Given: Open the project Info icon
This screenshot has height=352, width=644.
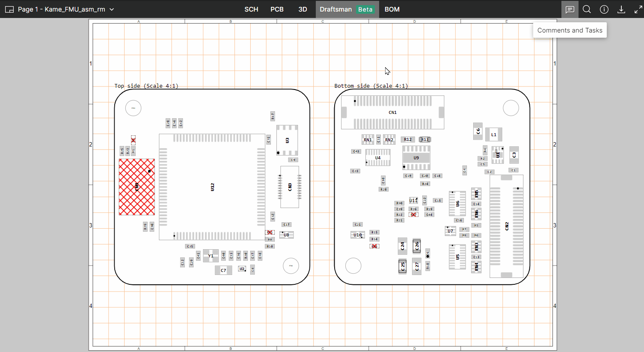Looking at the screenshot, I should tap(604, 9).
